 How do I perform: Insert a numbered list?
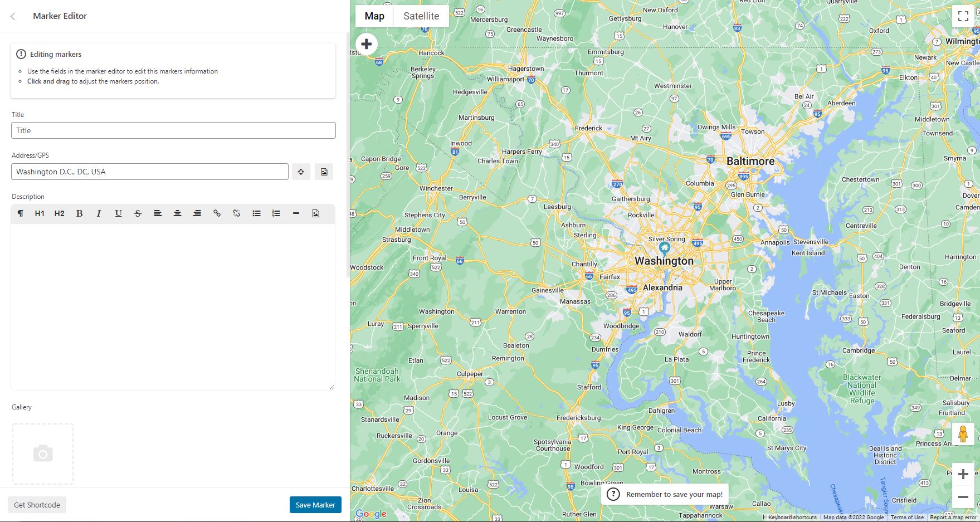tap(276, 213)
